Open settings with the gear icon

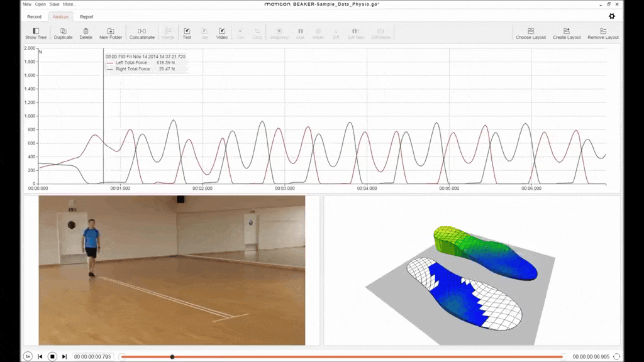pyautogui.click(x=612, y=16)
